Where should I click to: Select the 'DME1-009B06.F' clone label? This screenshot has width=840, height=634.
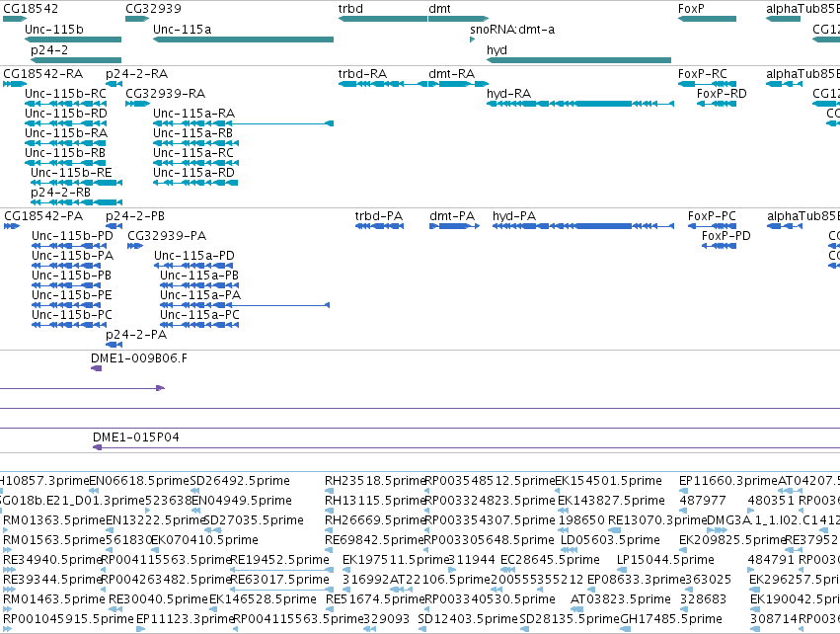(139, 358)
